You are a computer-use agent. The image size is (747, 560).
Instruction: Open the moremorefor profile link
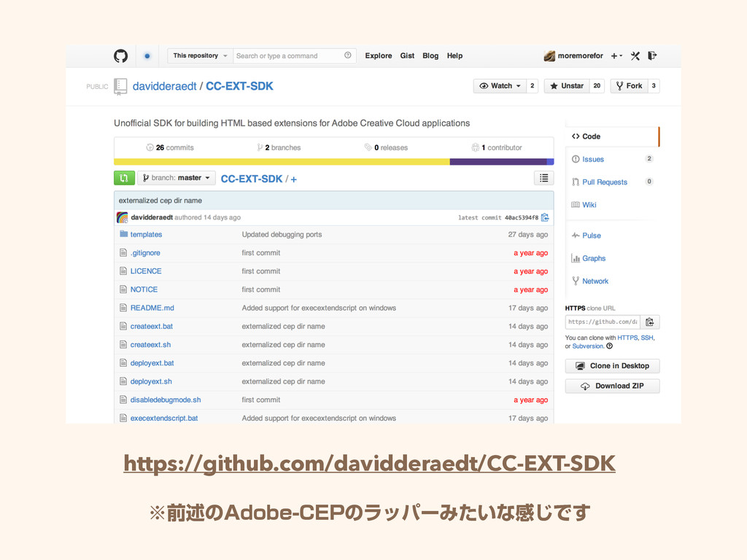[580, 55]
